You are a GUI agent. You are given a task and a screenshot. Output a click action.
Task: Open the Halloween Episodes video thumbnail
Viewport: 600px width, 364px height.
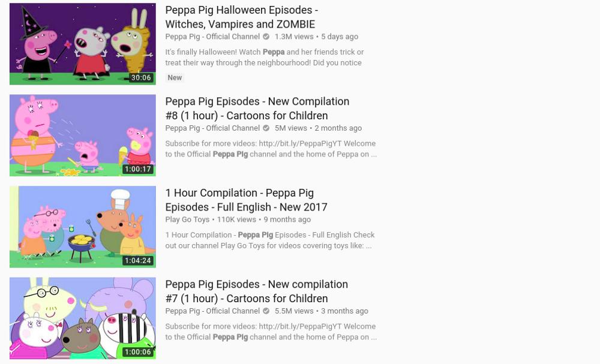coord(83,44)
